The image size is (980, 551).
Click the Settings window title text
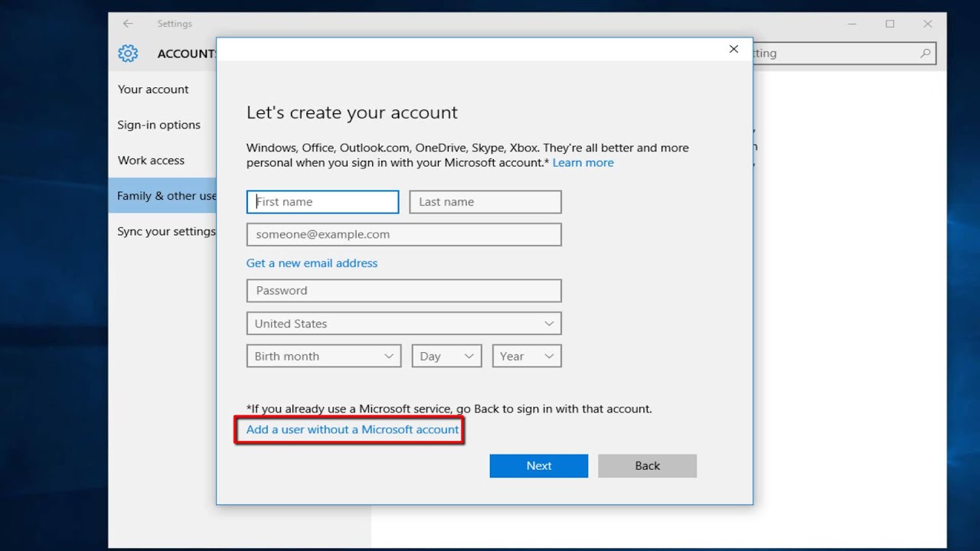click(175, 24)
